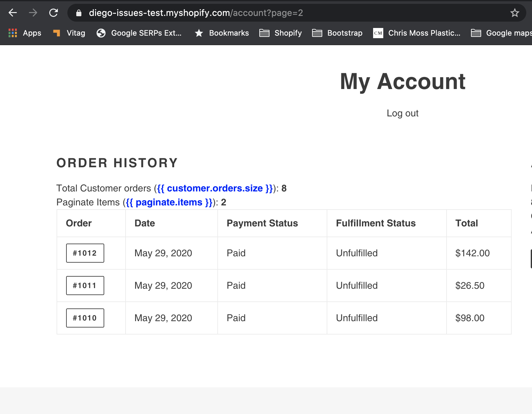Open the Chris Moss Plastic bookmark
Screen dimensions: 532x414
[x=417, y=33]
